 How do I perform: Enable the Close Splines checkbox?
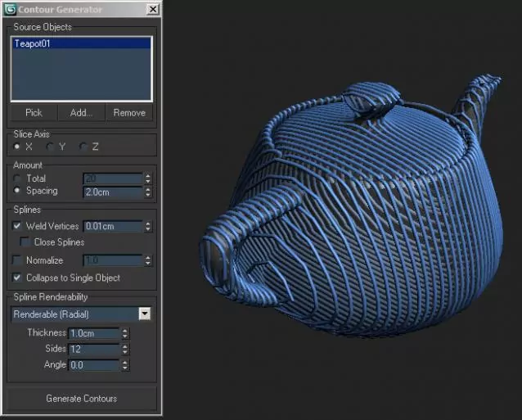pyautogui.click(x=26, y=242)
